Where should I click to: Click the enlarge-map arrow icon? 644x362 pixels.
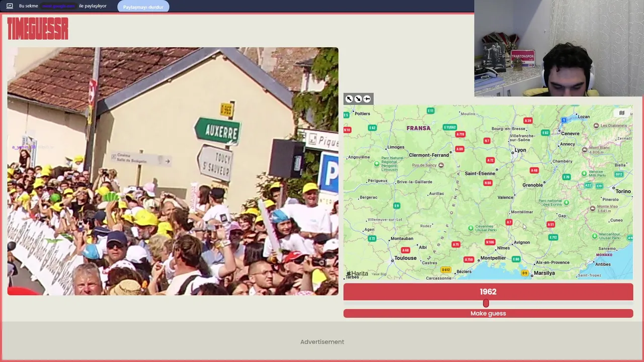tap(349, 99)
